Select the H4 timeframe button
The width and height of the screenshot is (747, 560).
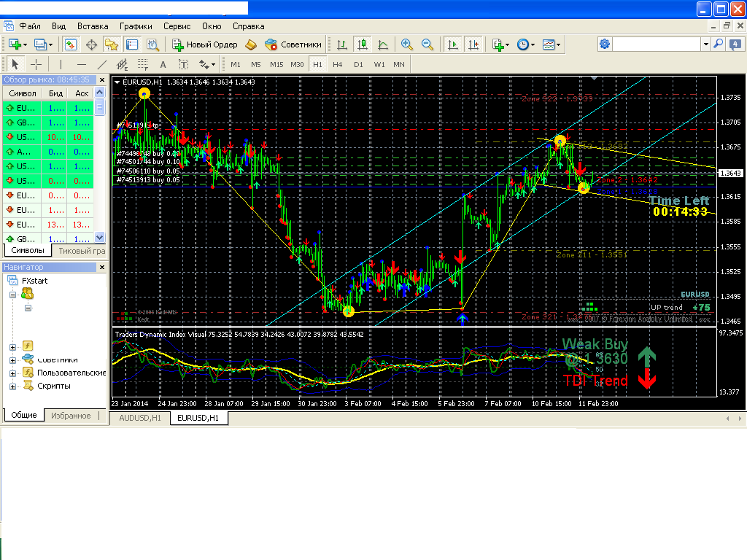(338, 64)
